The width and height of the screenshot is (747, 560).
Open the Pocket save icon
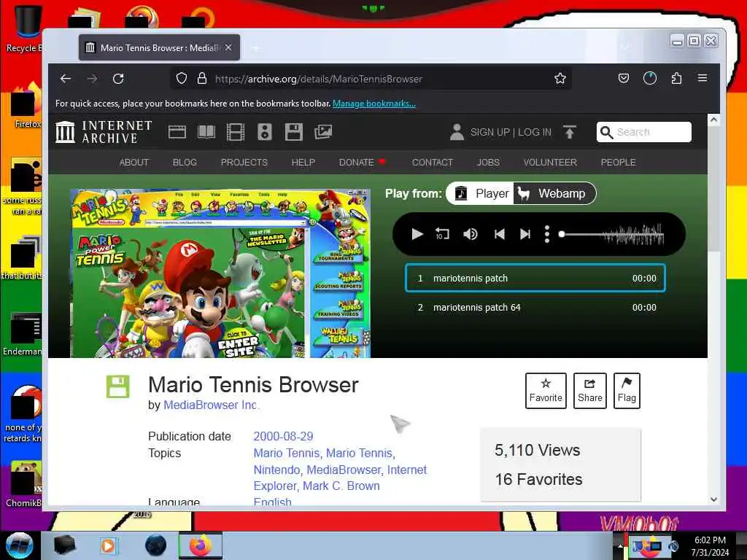(x=624, y=78)
